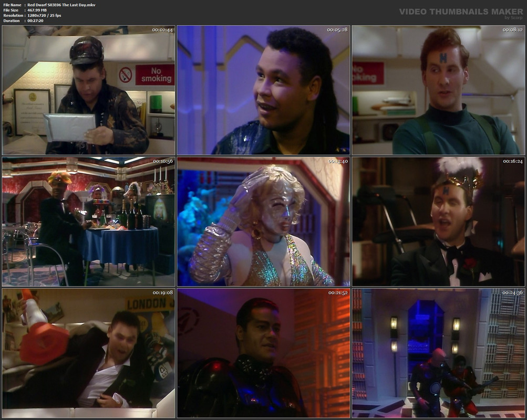Click the duration value '00:27:20'
The width and height of the screenshot is (527, 420).
point(35,21)
